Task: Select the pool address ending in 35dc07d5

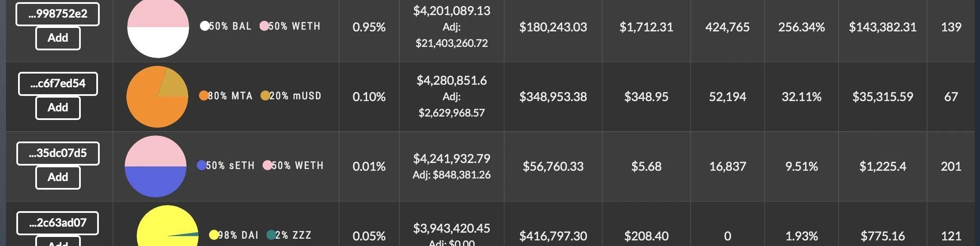Action: click(58, 153)
